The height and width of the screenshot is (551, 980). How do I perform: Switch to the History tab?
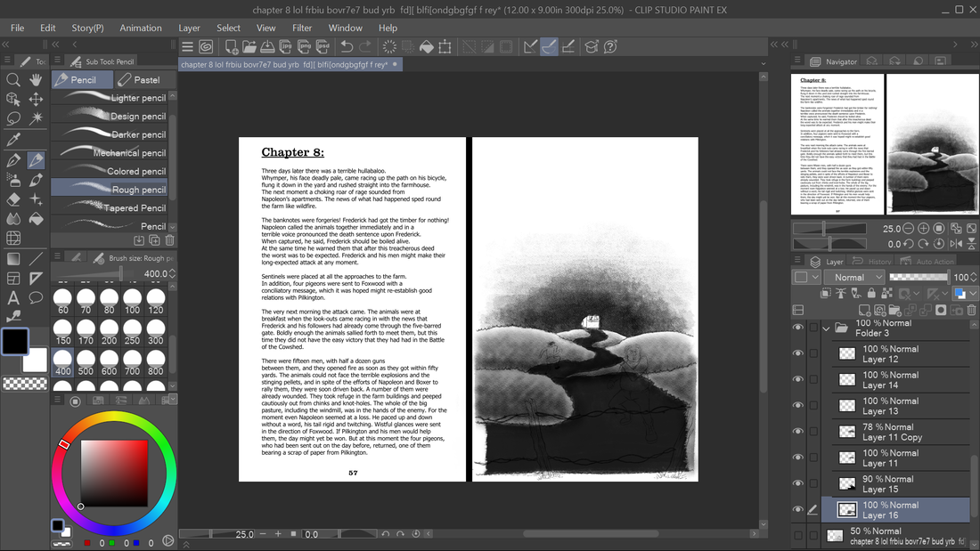click(872, 262)
